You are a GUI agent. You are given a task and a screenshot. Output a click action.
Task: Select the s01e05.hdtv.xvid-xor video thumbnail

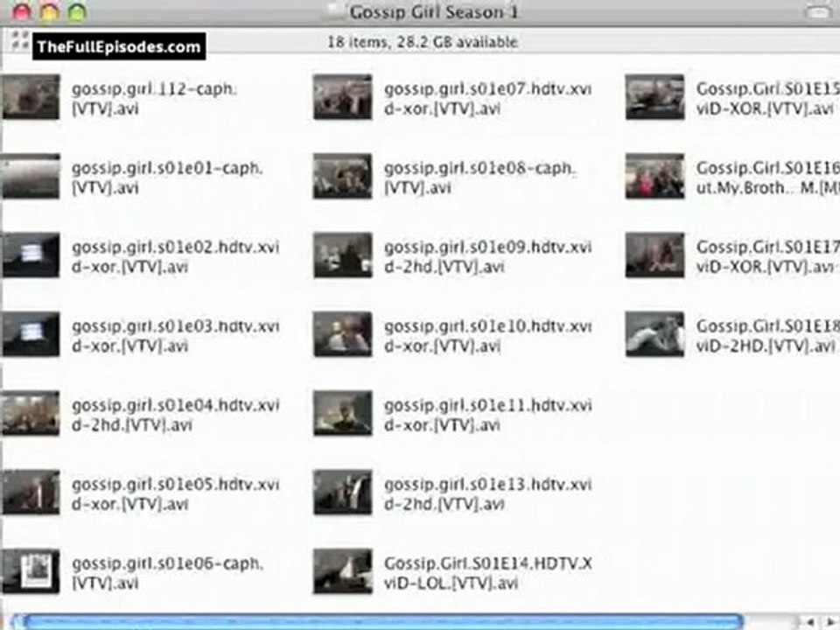31,493
